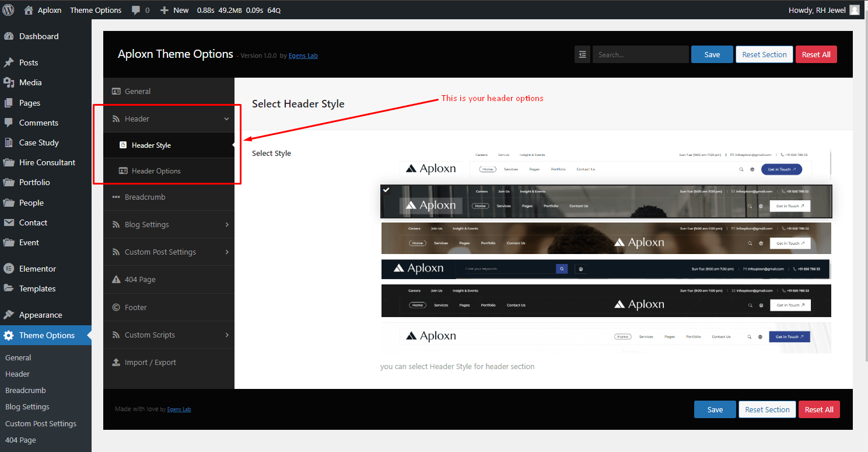Image resolution: width=868 pixels, height=452 pixels.
Task: Select the brown centered-logo header style
Action: (606, 238)
